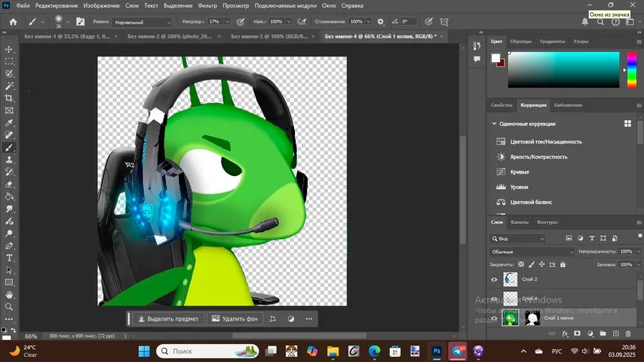The image size is (644, 362).
Task: Select the Clone Stamp tool
Action: pyautogui.click(x=9, y=160)
